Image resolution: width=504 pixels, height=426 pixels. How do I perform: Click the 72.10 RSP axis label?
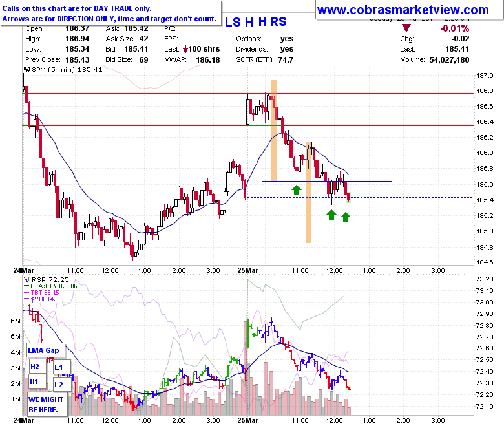tap(485, 407)
